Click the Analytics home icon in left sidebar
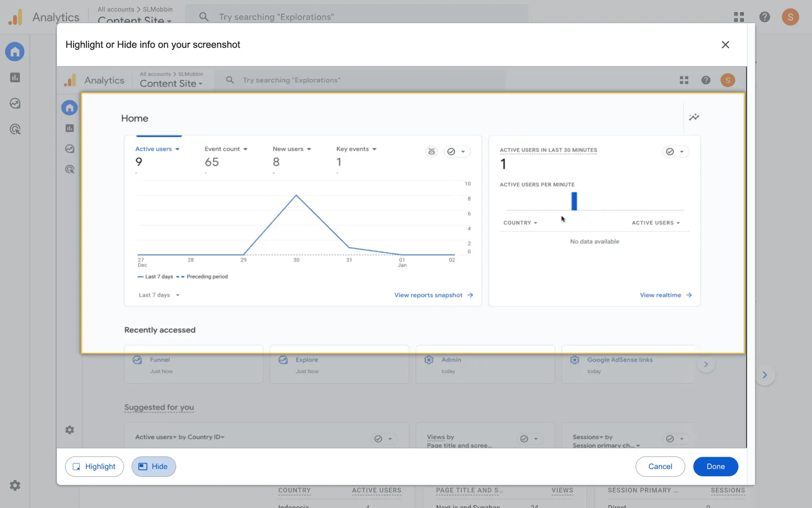This screenshot has width=812, height=508. [x=15, y=52]
